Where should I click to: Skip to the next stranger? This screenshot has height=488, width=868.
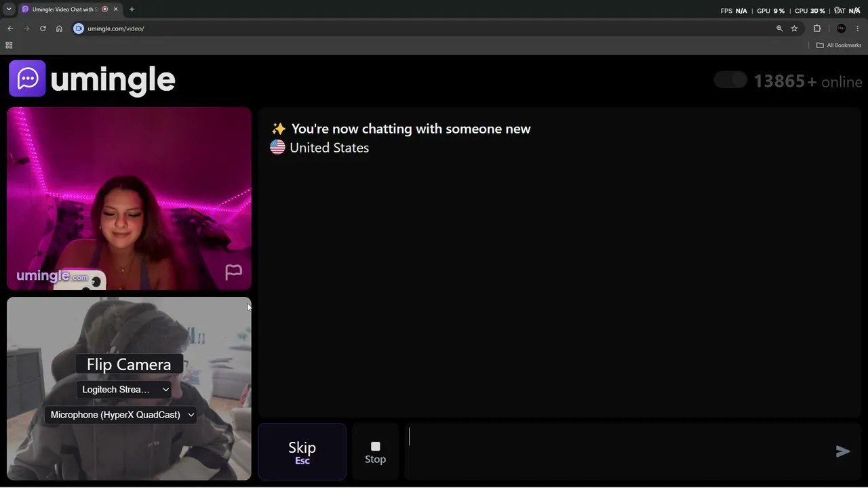[x=302, y=451]
